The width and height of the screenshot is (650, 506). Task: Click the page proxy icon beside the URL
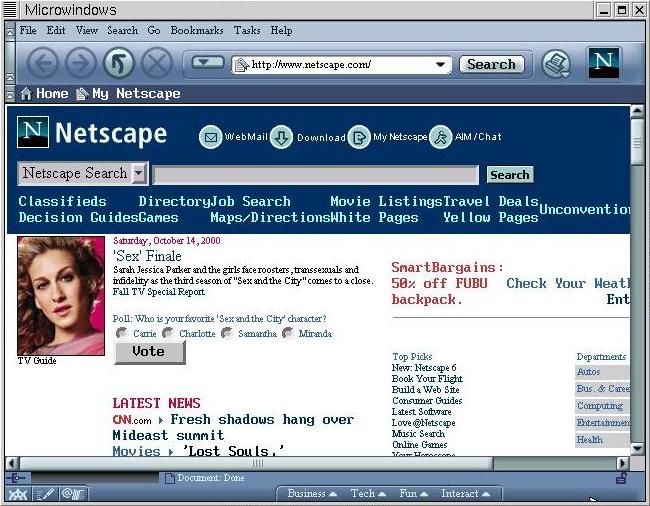[x=242, y=65]
